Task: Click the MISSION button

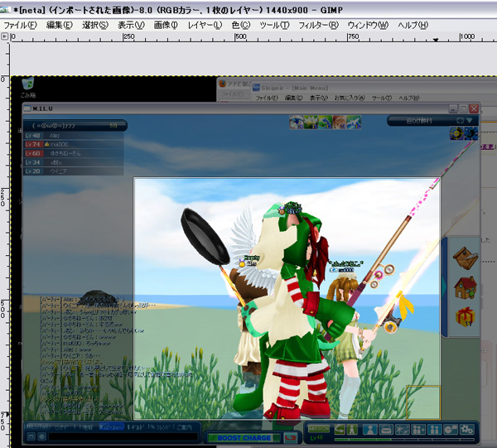Action: pos(319,428)
